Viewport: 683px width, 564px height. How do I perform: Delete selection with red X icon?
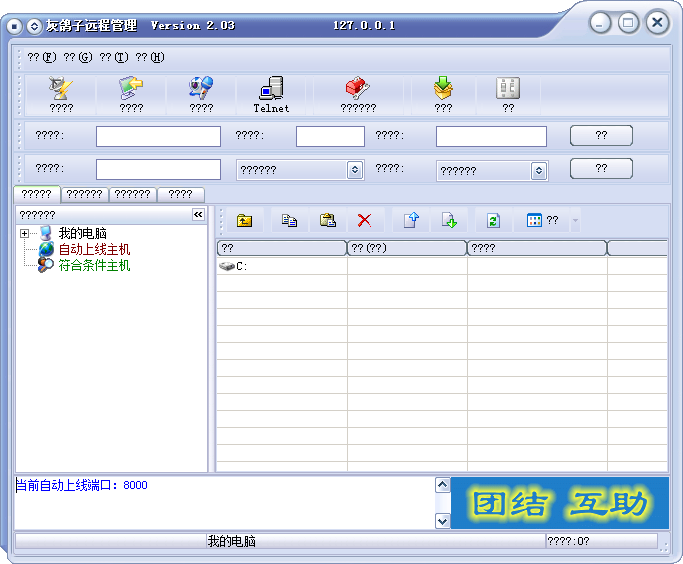pos(365,221)
